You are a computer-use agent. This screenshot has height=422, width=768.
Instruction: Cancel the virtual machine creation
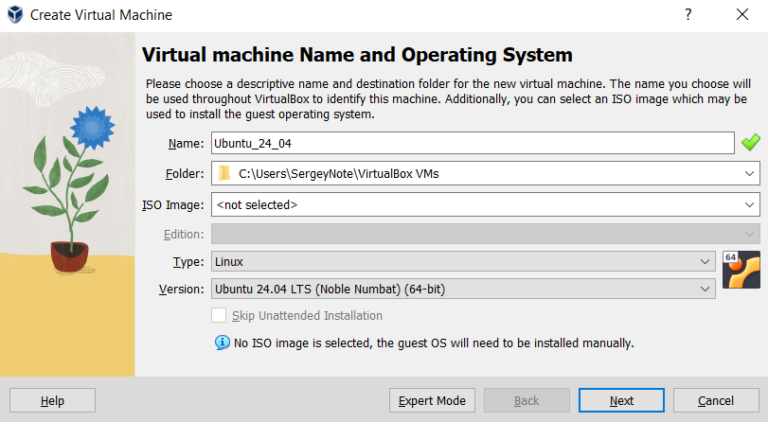coord(715,400)
